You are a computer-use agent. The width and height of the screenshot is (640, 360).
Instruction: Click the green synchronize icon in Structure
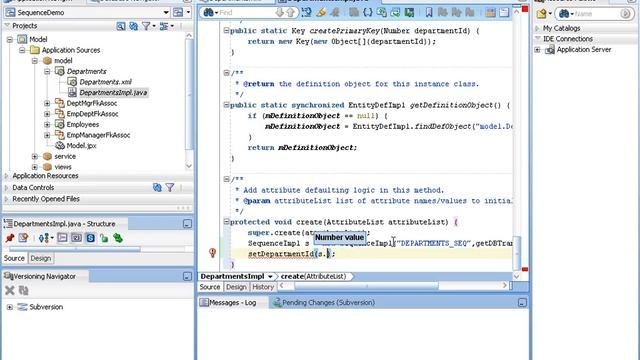tap(118, 238)
